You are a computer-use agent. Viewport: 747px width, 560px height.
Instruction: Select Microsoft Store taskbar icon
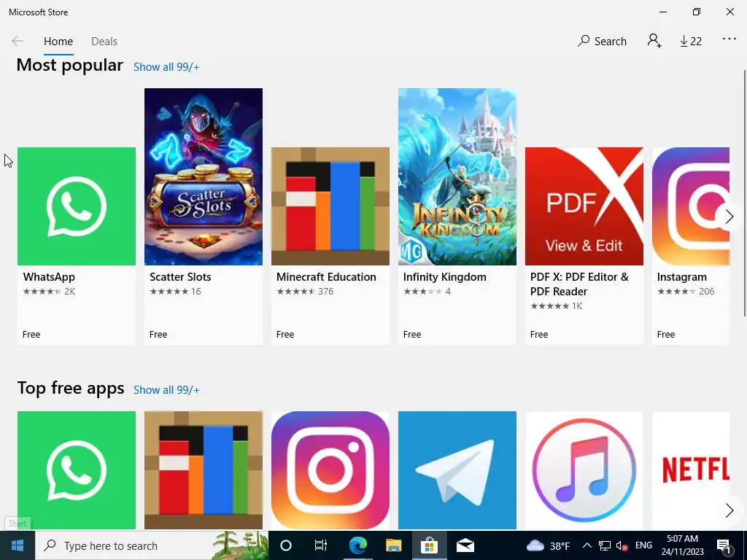pos(429,545)
